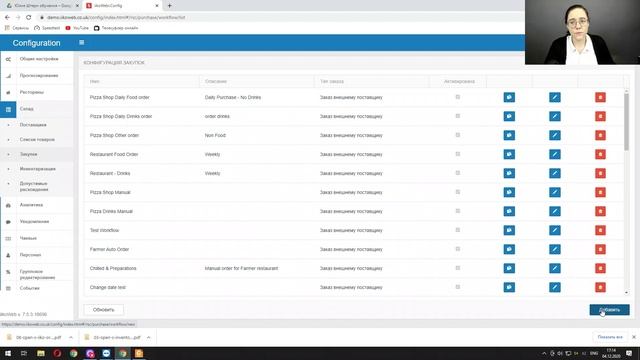Open File Explorer from the taskbar
The height and width of the screenshot is (360, 640).
pyautogui.click(x=41, y=353)
